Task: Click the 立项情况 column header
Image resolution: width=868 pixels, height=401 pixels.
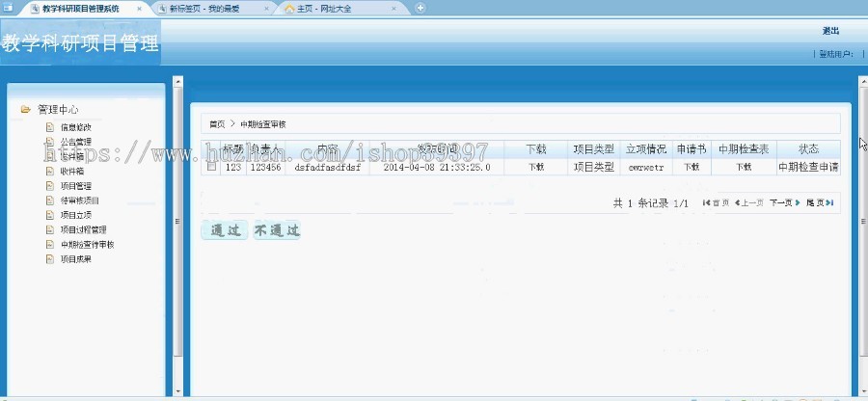Action: click(646, 148)
